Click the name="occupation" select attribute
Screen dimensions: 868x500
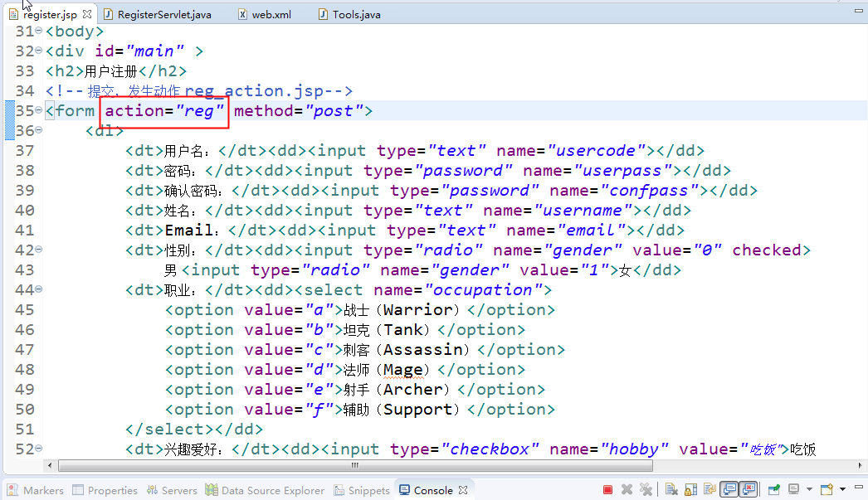click(458, 290)
